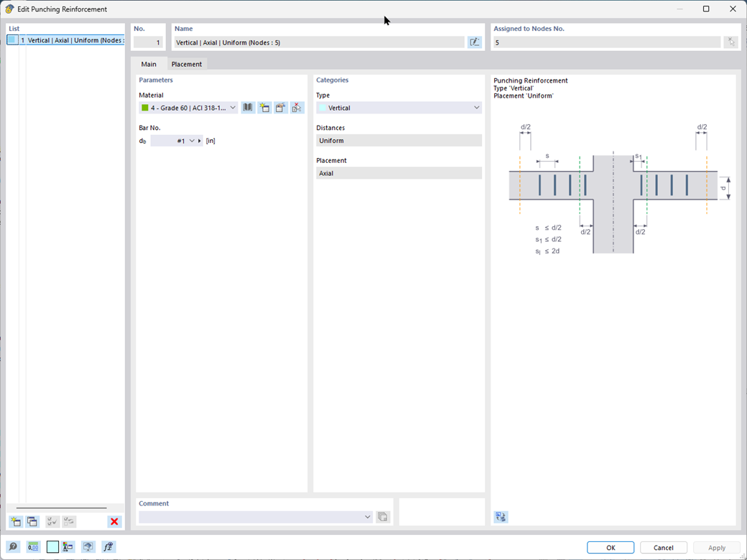Click the formula fx icon at bottom
Viewport: 747px width, 560px height.
pos(108,546)
